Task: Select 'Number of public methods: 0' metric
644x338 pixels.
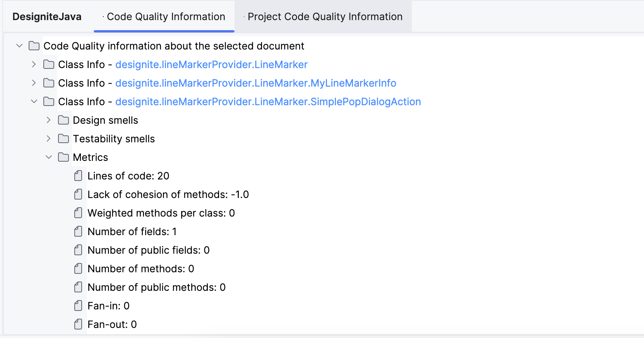Action: [x=157, y=287]
